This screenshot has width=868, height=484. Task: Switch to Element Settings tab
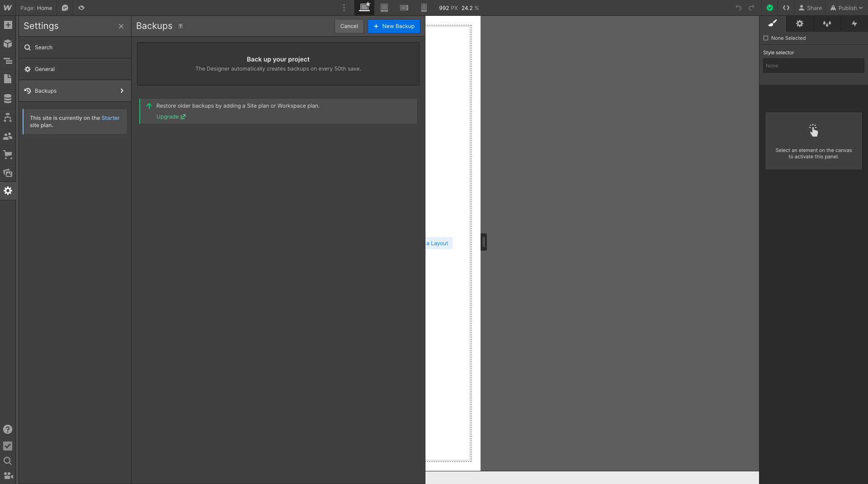pos(800,24)
